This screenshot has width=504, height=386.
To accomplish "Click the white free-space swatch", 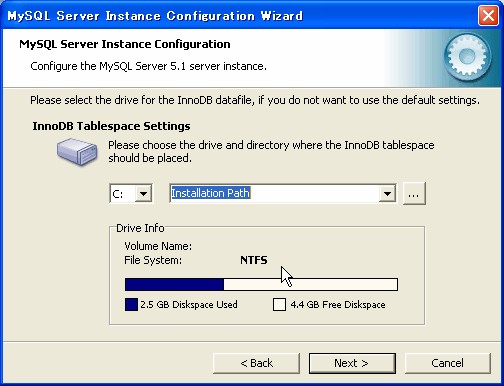I will click(279, 304).
